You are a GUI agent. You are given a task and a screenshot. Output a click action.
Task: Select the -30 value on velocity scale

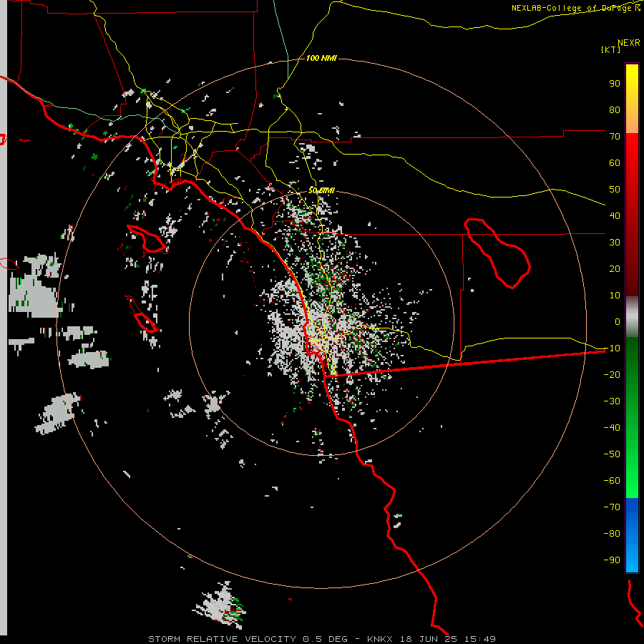(612, 401)
